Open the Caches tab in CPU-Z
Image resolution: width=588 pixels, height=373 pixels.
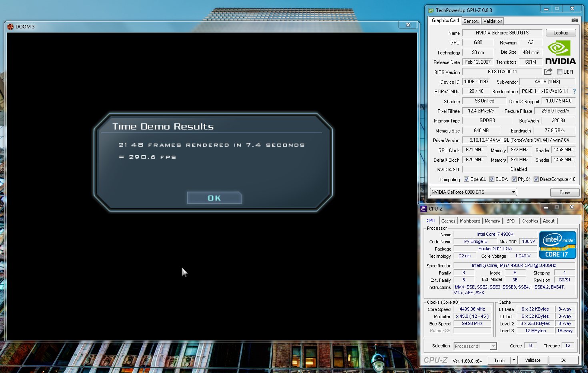pos(448,221)
